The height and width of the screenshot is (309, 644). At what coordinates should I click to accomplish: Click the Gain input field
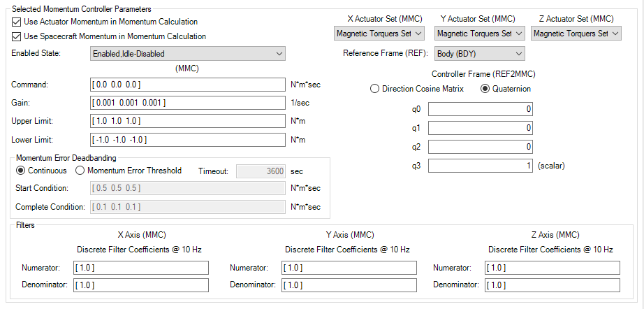[x=187, y=103]
